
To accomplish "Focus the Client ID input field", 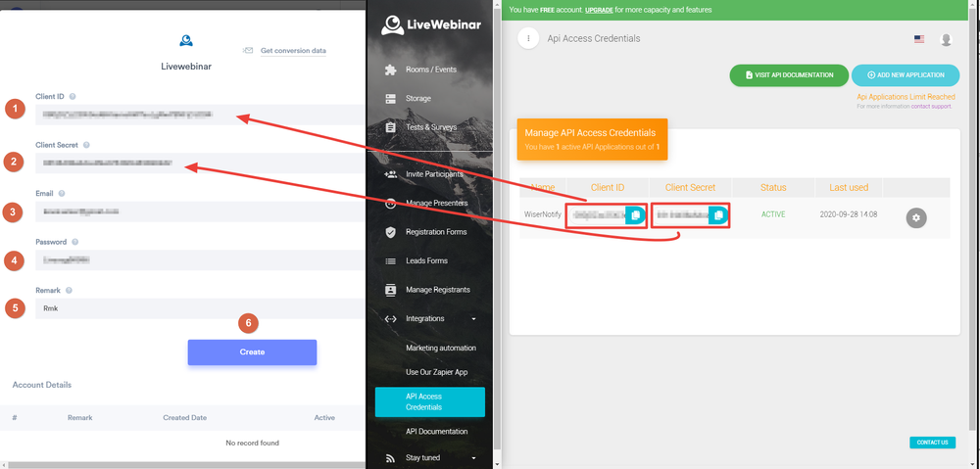I will [x=200, y=115].
